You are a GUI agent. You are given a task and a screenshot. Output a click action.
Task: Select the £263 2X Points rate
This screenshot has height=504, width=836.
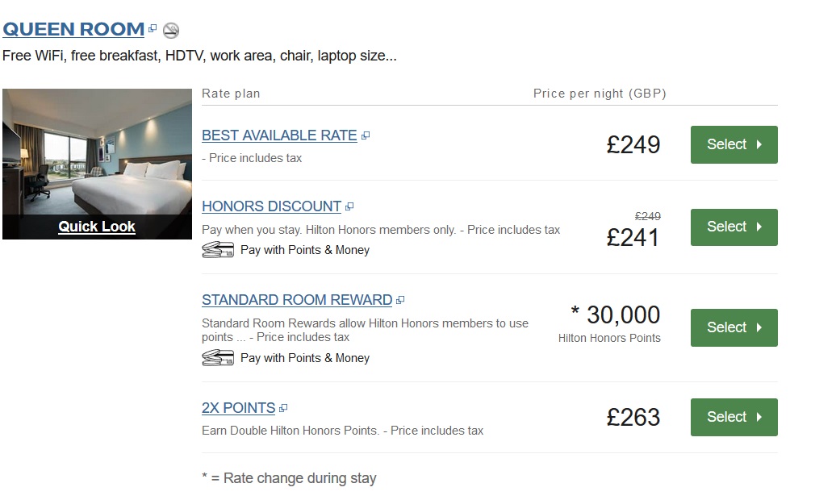point(734,417)
